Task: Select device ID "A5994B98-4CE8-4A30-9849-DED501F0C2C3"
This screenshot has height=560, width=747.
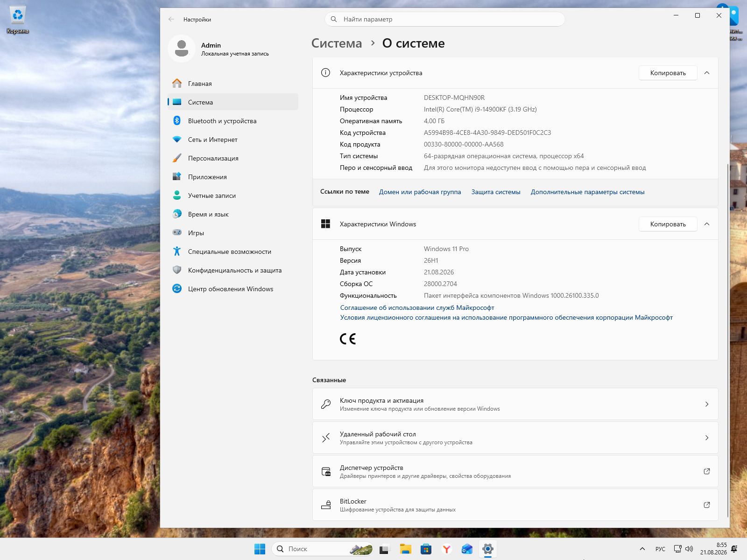Action: tap(487, 133)
